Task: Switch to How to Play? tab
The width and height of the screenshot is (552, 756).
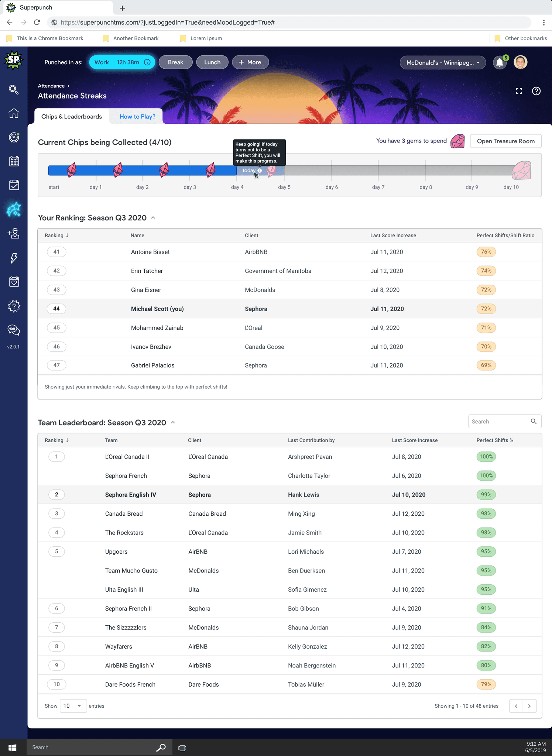Action: click(137, 117)
